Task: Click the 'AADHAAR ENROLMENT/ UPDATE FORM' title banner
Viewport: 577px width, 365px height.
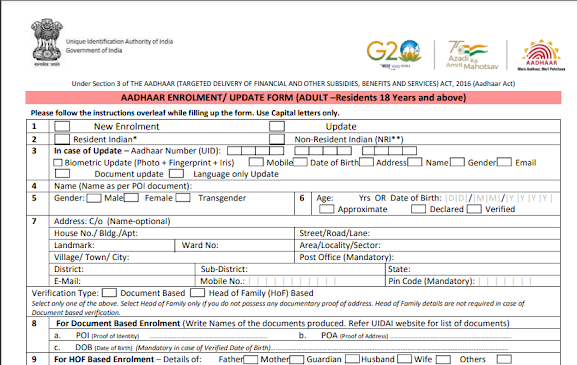Action: [293, 98]
